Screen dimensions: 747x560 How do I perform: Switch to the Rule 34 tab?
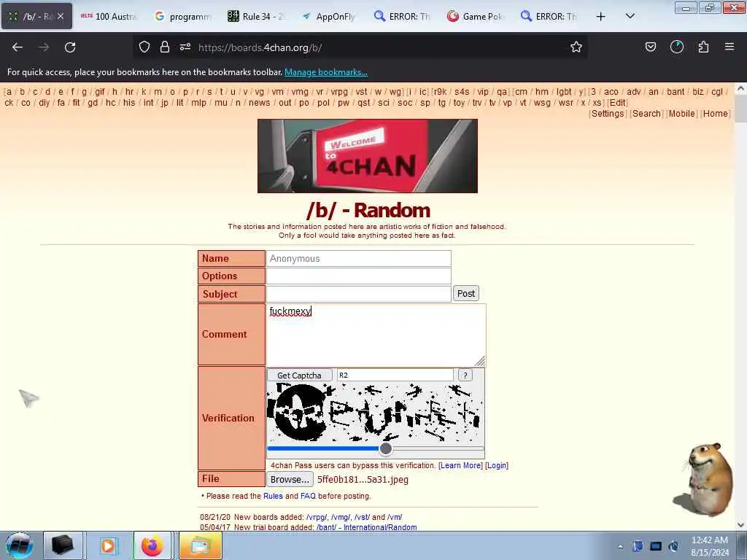pos(256,16)
